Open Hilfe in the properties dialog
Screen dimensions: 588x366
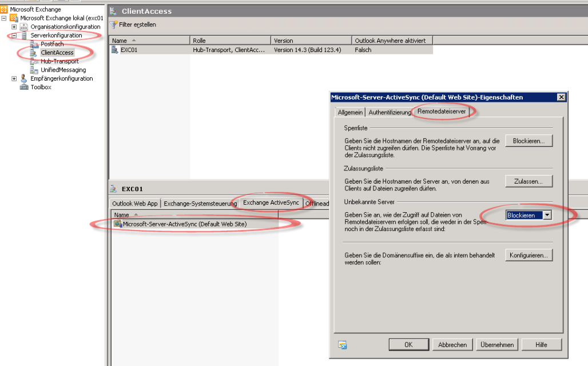pyautogui.click(x=542, y=345)
